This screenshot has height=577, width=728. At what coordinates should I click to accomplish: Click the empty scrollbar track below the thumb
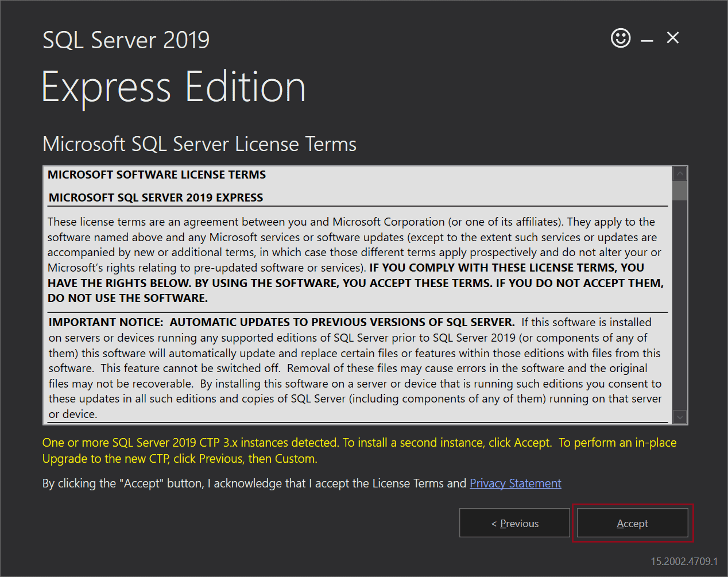point(680,304)
